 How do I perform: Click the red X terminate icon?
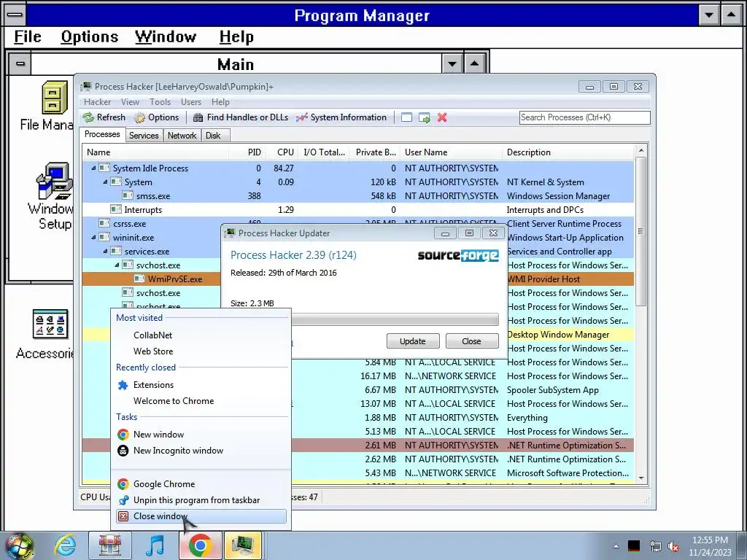442,117
